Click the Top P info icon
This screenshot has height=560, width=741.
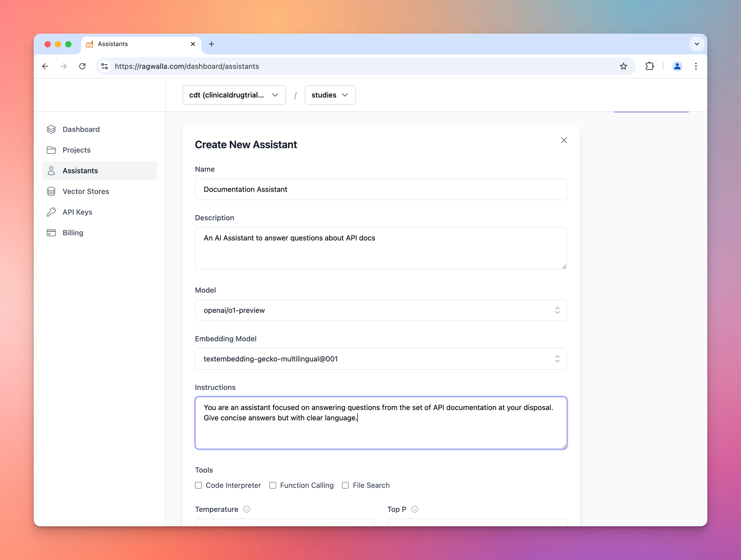[x=414, y=509]
